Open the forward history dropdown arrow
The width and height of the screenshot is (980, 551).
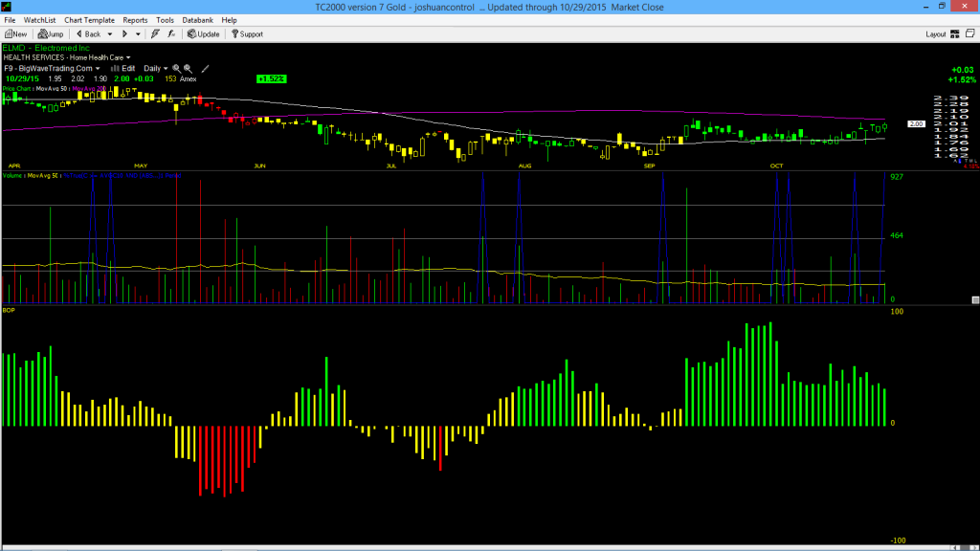pyautogui.click(x=138, y=34)
